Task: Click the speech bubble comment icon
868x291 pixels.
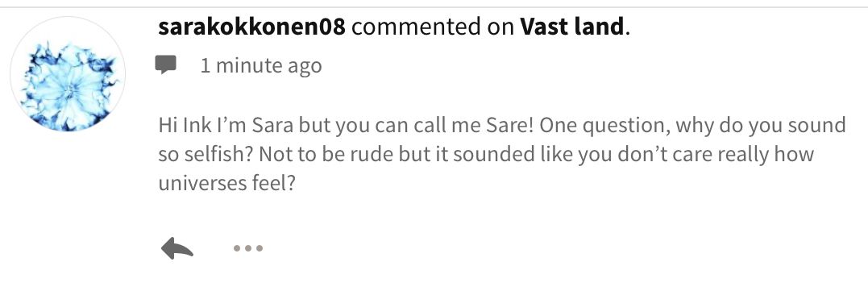Action: pos(165,65)
